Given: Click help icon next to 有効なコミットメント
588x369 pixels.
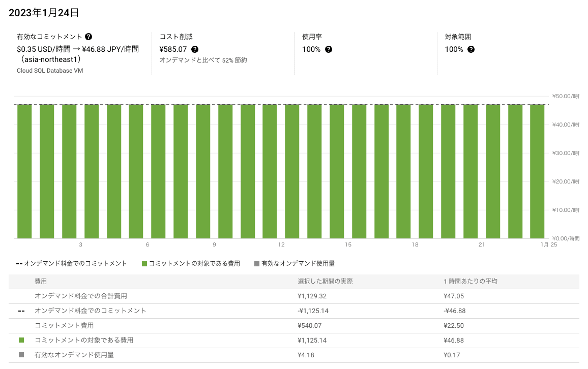Looking at the screenshot, I should [89, 37].
